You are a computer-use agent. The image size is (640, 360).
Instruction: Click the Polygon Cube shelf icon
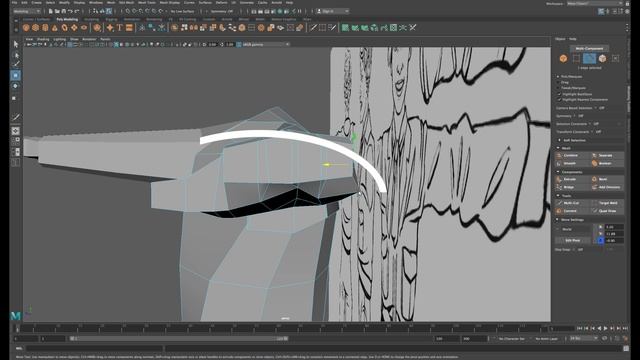coord(36,27)
